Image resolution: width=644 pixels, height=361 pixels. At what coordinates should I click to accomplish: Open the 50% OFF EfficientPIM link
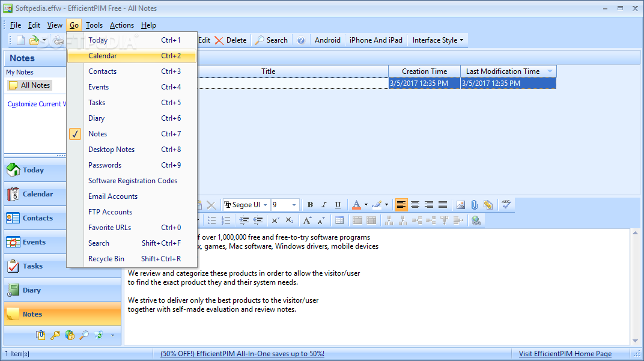[x=242, y=354]
